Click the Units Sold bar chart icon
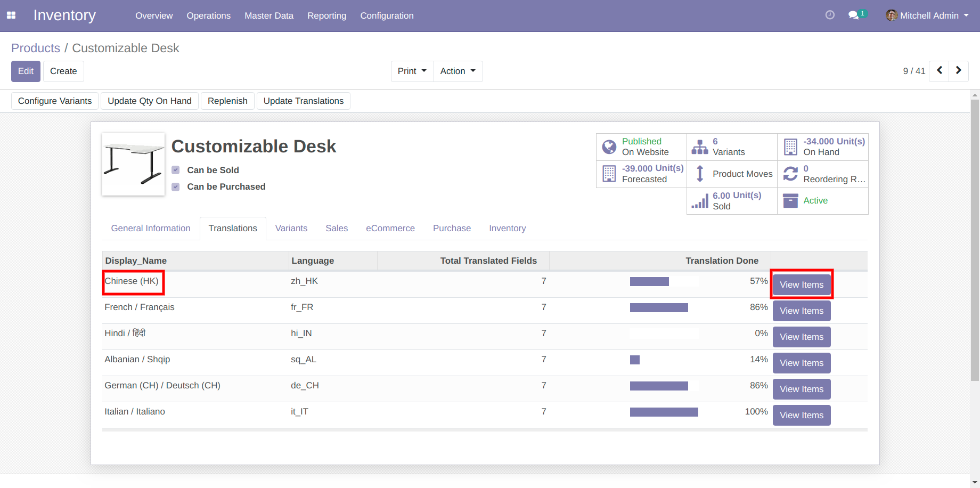The width and height of the screenshot is (980, 488). click(x=700, y=201)
